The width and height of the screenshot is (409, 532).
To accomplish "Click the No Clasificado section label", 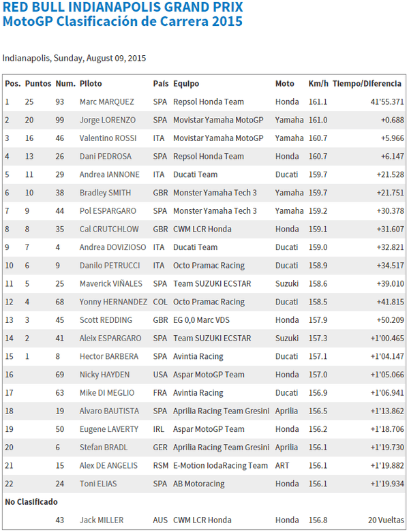I will click(31, 502).
